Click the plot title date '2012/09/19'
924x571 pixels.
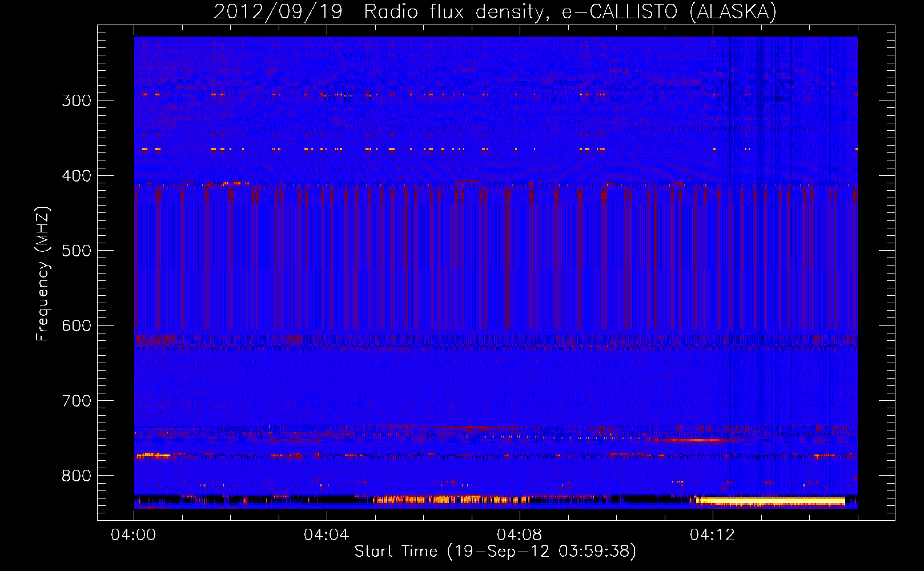(278, 11)
